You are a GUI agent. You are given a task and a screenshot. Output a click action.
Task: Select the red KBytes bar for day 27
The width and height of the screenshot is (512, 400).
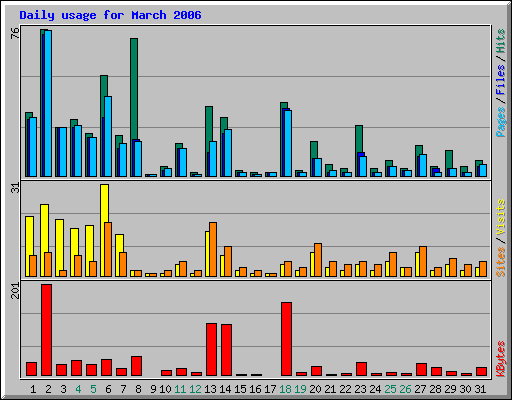(422, 370)
